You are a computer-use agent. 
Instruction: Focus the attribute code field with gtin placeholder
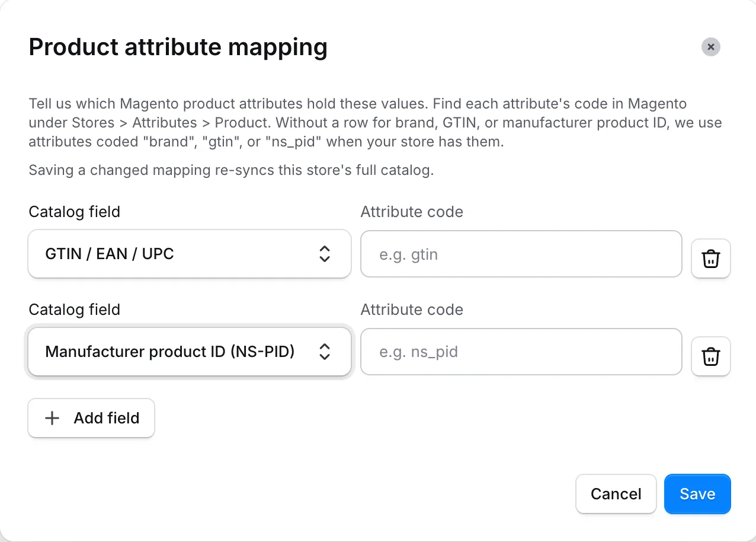coord(521,254)
